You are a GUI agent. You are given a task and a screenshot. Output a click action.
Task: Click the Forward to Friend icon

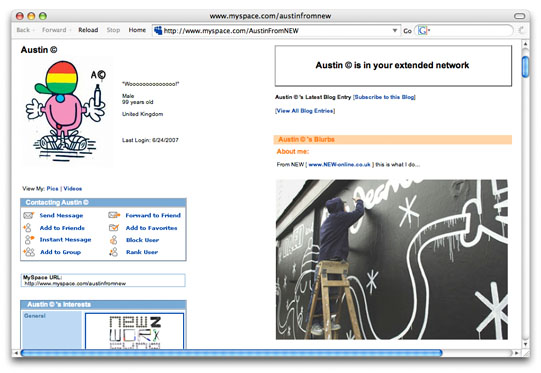114,215
